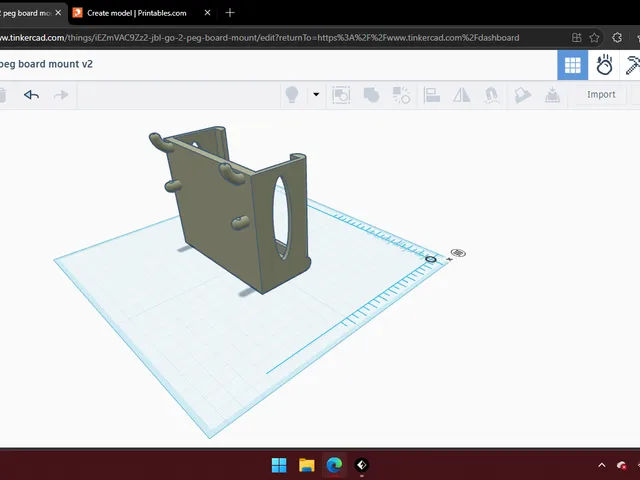
Task: Bookmark this page with the star icon
Action: (x=594, y=38)
